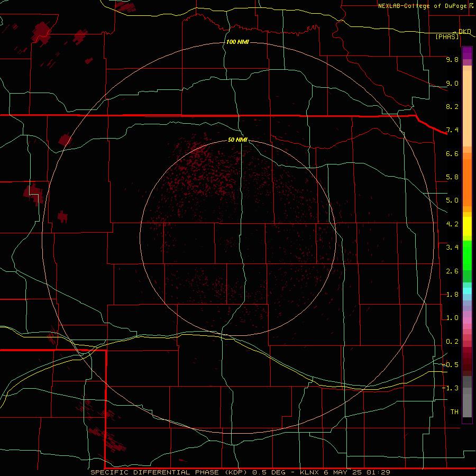
Task: Select the NEXLAB-College of DuPage credit text
Action: point(424,6)
